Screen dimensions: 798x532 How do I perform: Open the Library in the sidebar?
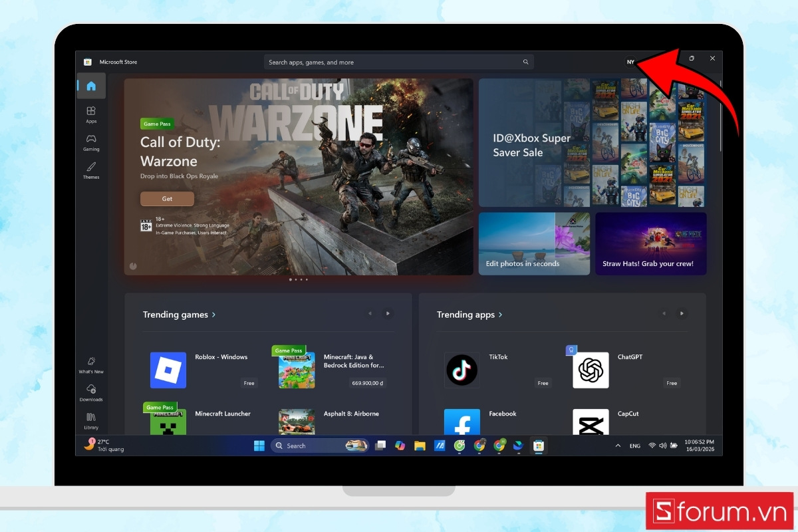(x=91, y=420)
